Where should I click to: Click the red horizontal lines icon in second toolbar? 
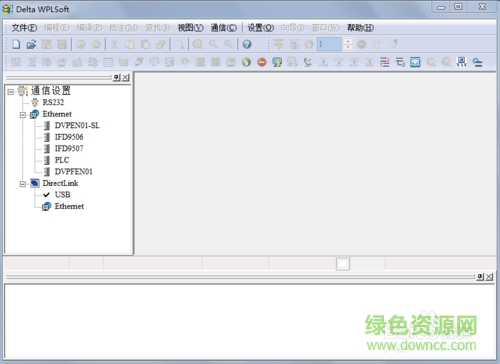385,62
